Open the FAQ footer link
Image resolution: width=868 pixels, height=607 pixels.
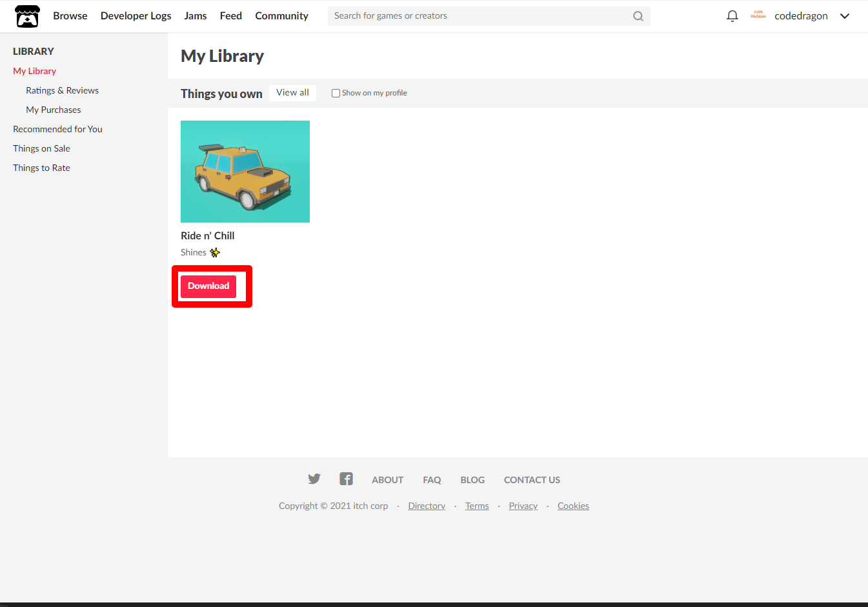(x=432, y=480)
